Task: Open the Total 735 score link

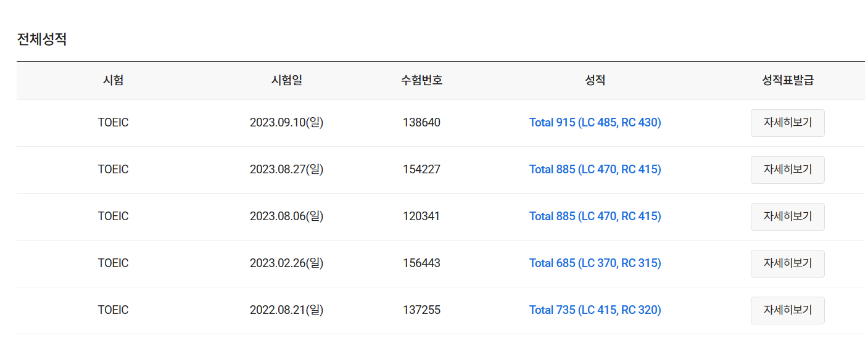Action: pyautogui.click(x=595, y=310)
